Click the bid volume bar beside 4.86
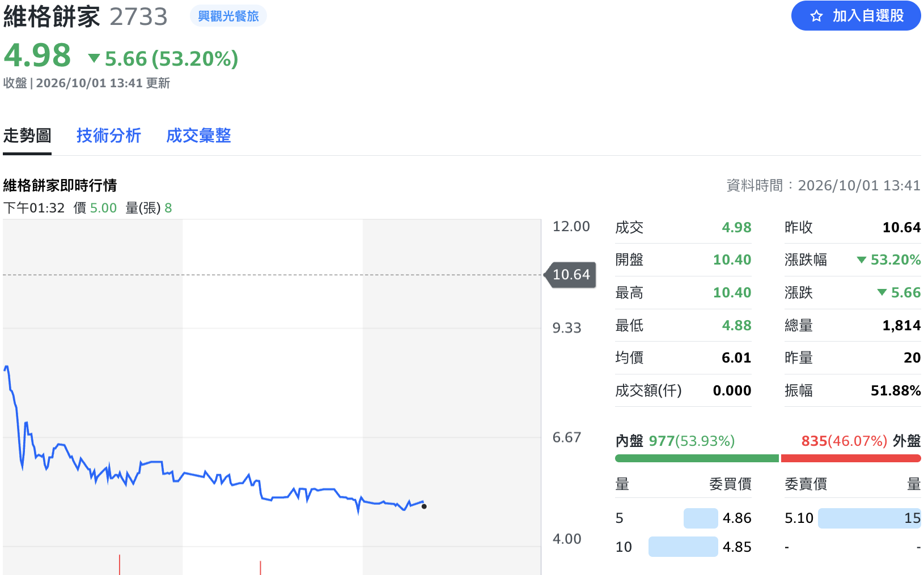Viewport: 924px width, 575px height. [701, 518]
